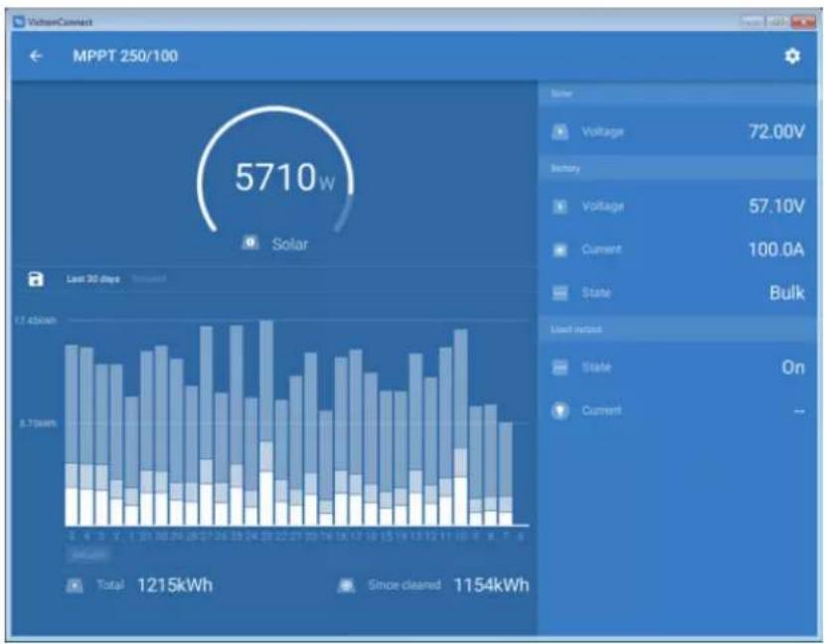Click the 5710 W solar power gauge
824x644 pixels.
click(276, 171)
